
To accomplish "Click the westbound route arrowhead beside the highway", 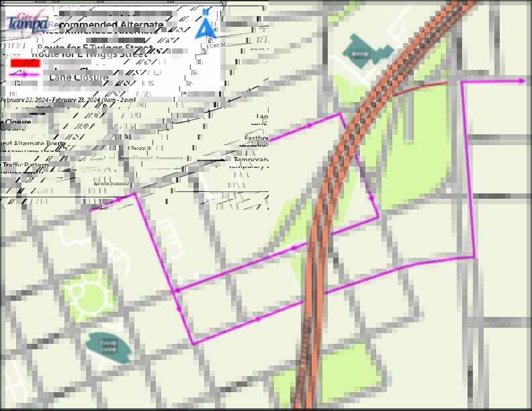I will click(x=294, y=248).
